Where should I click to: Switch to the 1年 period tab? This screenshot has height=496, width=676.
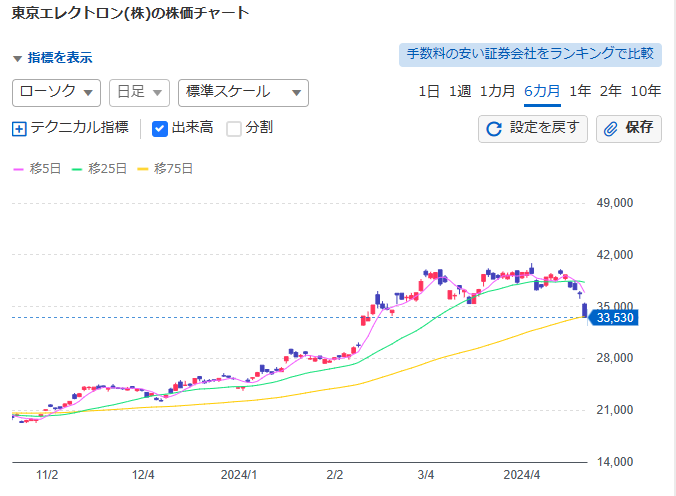tap(580, 91)
